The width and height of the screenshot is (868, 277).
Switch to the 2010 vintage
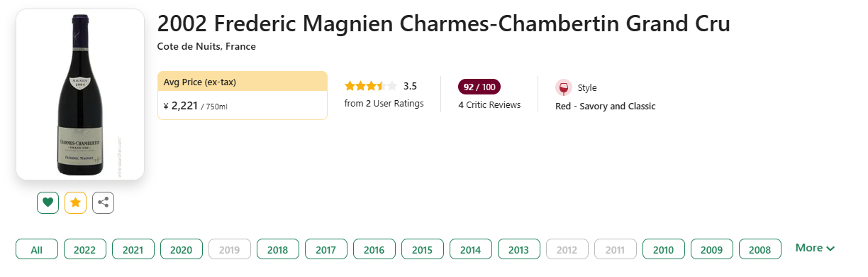664,249
